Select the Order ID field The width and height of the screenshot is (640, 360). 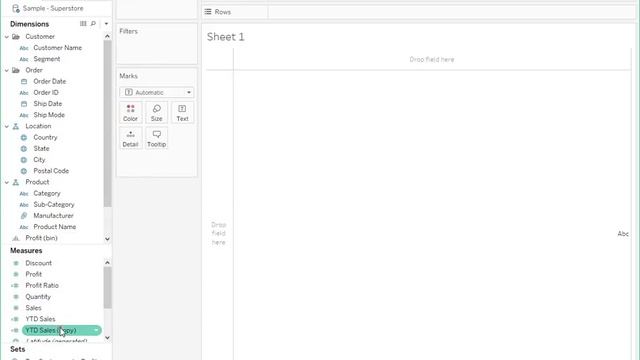pos(46,92)
